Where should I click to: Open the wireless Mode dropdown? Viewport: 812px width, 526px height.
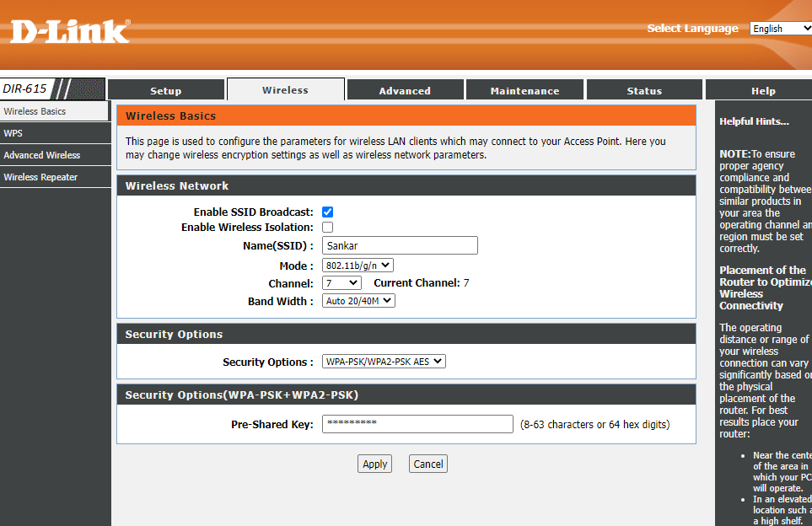tap(358, 266)
